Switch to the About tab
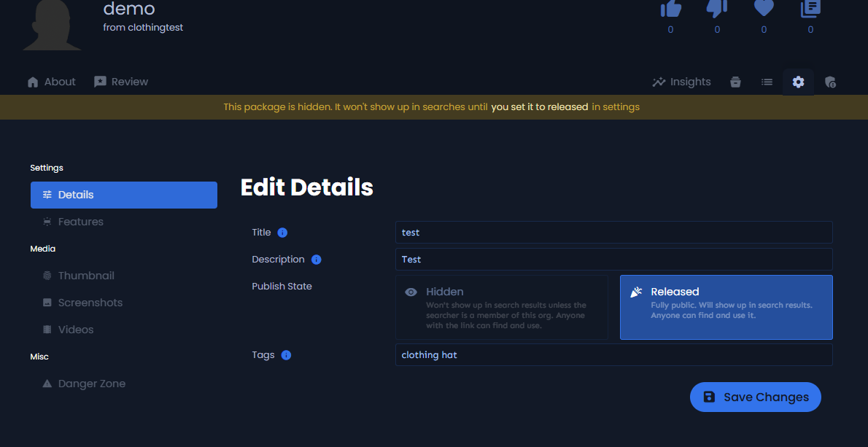The height and width of the screenshot is (447, 868). (51, 82)
